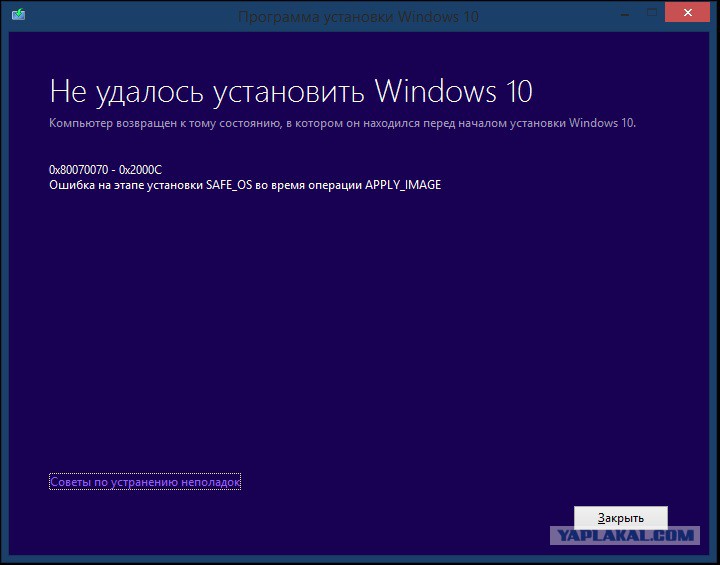The height and width of the screenshot is (565, 720).
Task: Close the Windows 10 setup window
Action: pyautogui.click(x=687, y=13)
